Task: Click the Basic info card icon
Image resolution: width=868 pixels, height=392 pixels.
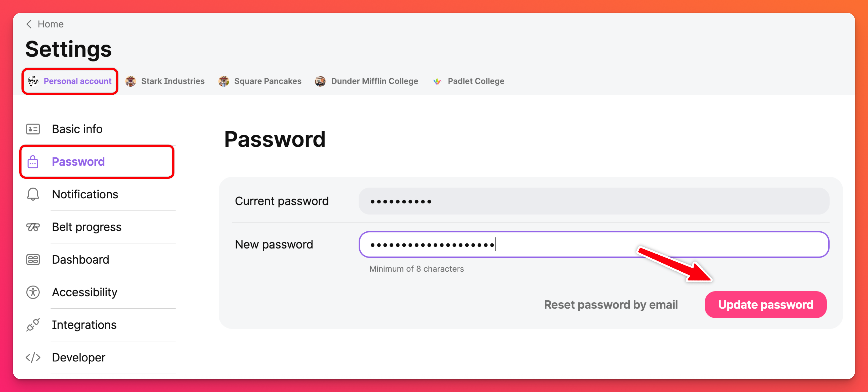Action: click(33, 129)
